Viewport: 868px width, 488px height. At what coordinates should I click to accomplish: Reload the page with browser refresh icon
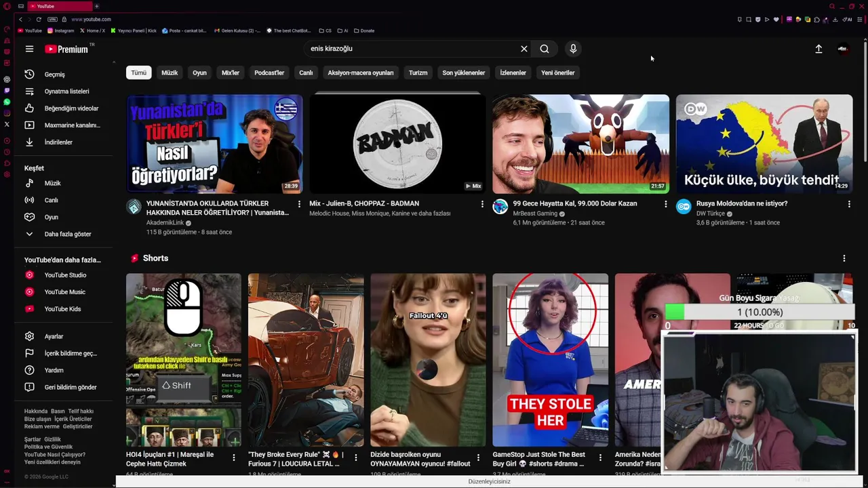[x=39, y=19]
